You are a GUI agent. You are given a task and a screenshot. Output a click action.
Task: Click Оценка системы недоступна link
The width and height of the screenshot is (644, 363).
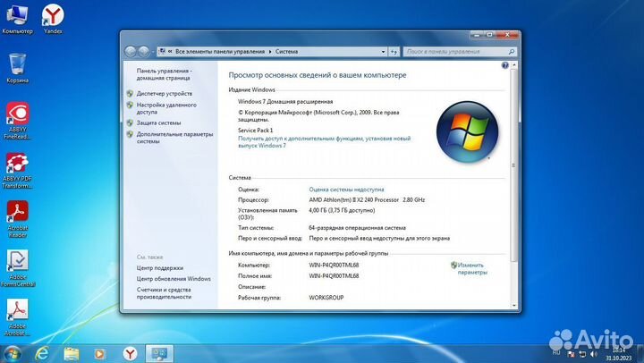click(x=346, y=190)
